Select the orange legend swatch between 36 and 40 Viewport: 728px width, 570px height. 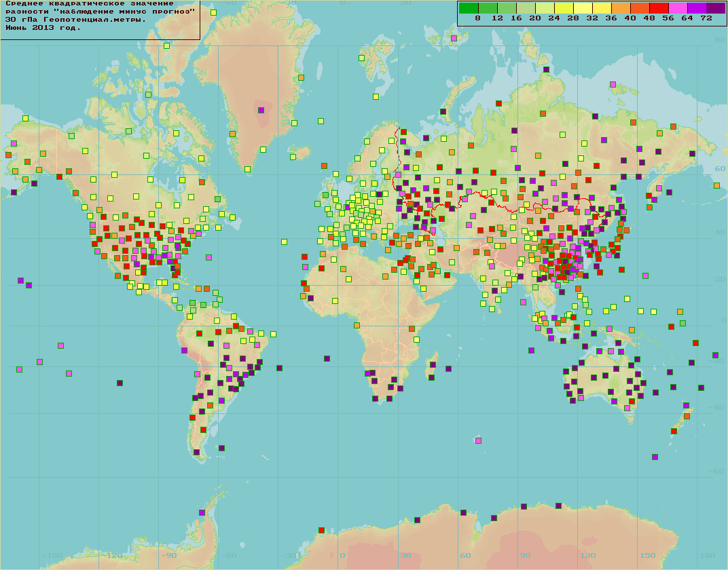(x=621, y=8)
